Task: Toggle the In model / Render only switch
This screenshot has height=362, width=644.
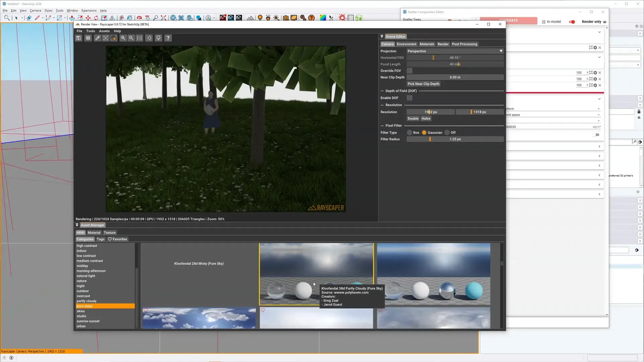Action: click(572, 22)
